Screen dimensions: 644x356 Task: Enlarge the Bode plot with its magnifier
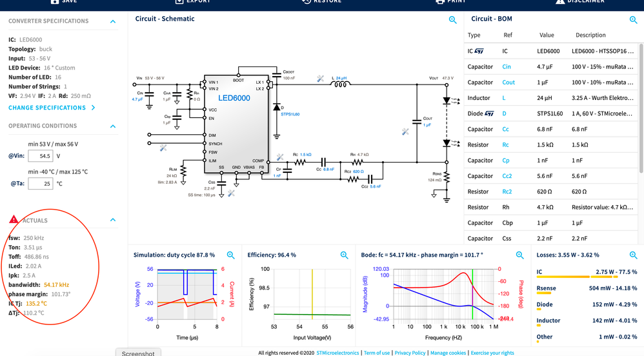[x=519, y=255]
